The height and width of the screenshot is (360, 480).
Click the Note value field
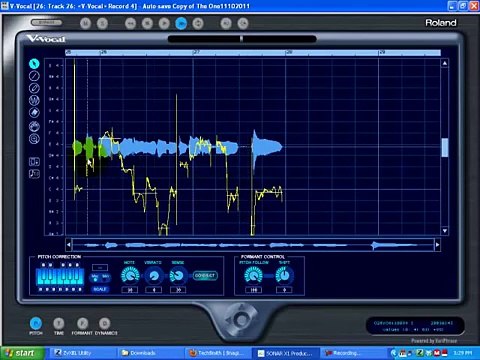130,290
